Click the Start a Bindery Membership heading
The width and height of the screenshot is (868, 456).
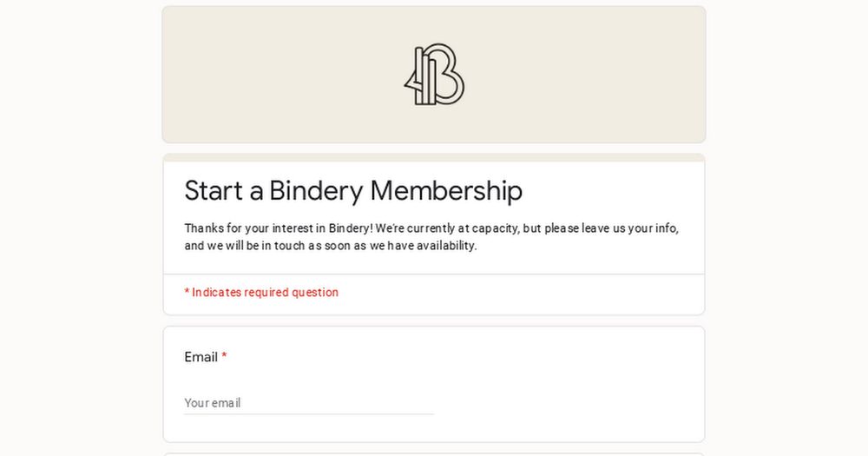(x=352, y=190)
